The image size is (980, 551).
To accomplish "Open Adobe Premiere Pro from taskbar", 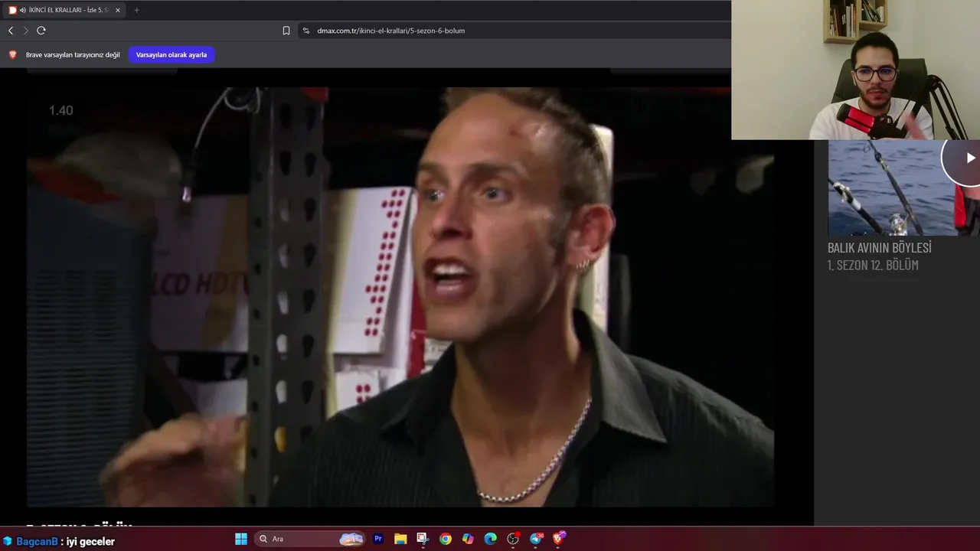I will click(x=378, y=539).
